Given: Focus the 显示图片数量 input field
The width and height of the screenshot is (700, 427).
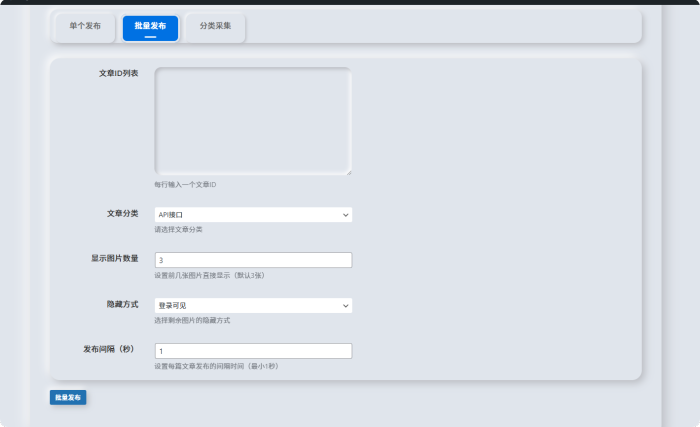Looking at the screenshot, I should [253, 260].
